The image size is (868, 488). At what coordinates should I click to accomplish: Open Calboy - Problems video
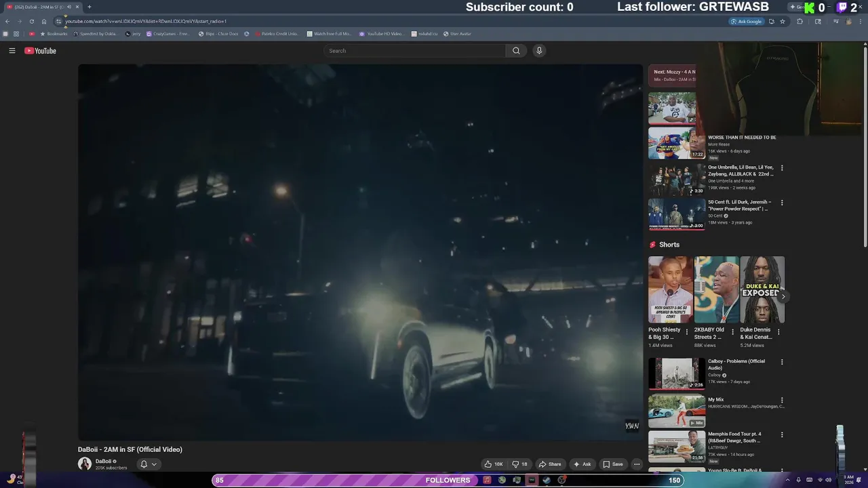tap(677, 374)
